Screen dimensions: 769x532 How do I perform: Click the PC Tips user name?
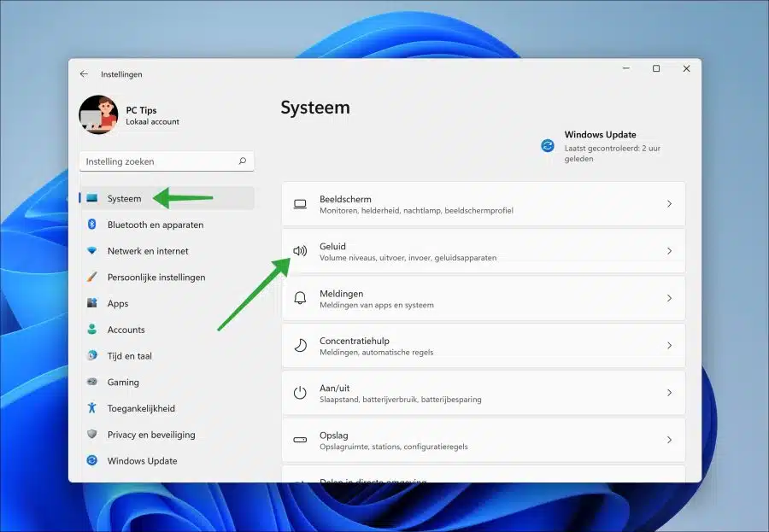[x=141, y=110]
